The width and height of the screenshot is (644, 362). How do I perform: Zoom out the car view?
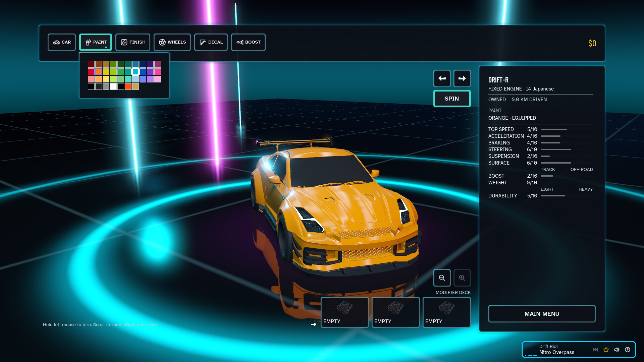(x=442, y=278)
